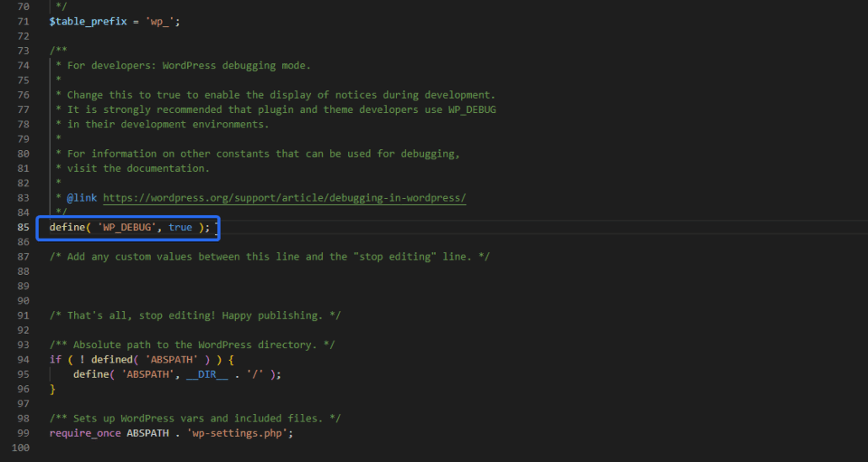Click the 'ABSPATH' string on line 94
The width and height of the screenshot is (868, 462).
pos(172,359)
